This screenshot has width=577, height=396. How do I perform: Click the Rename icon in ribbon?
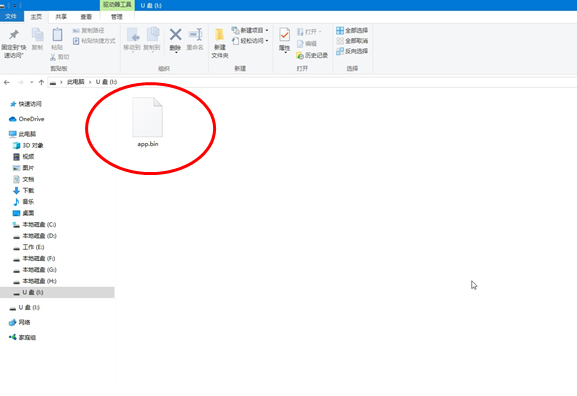point(196,35)
